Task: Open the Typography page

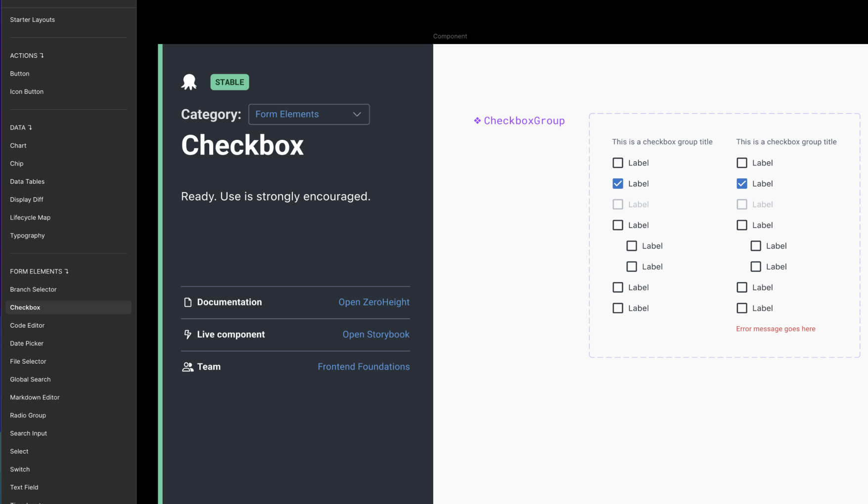Action: point(27,236)
